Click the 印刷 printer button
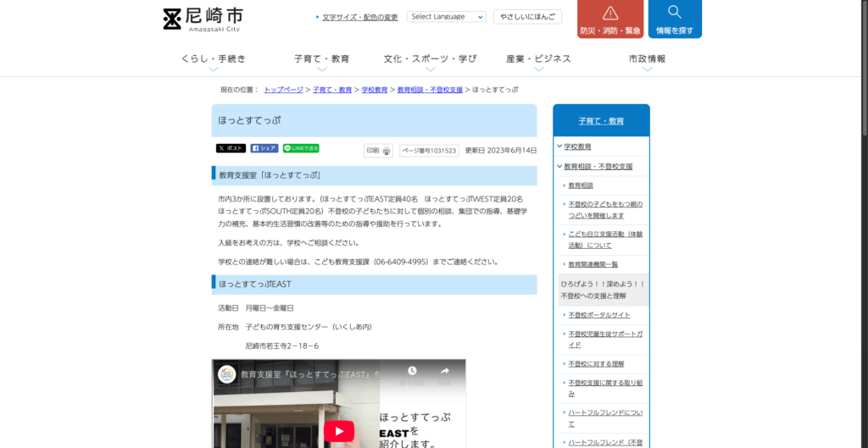The width and height of the screenshot is (868, 448). tap(379, 151)
